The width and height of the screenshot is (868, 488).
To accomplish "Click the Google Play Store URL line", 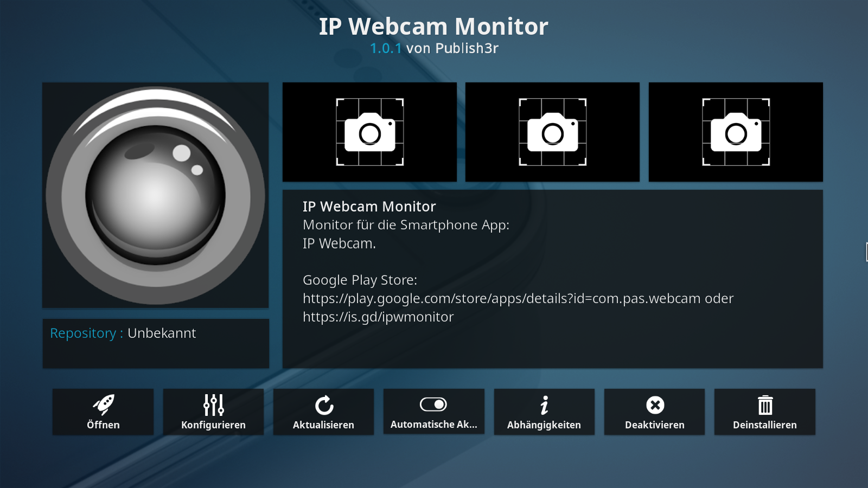I will point(518,298).
